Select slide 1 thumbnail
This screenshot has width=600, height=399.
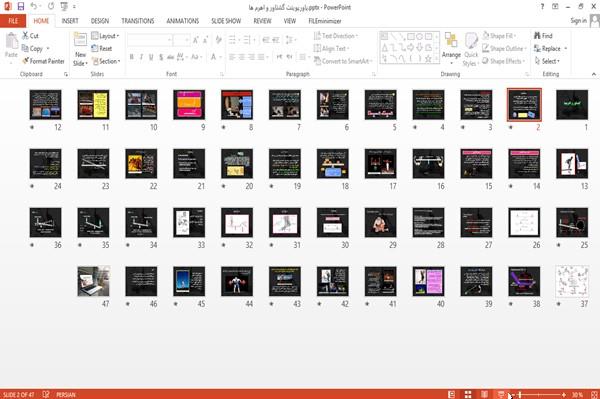pos(572,104)
